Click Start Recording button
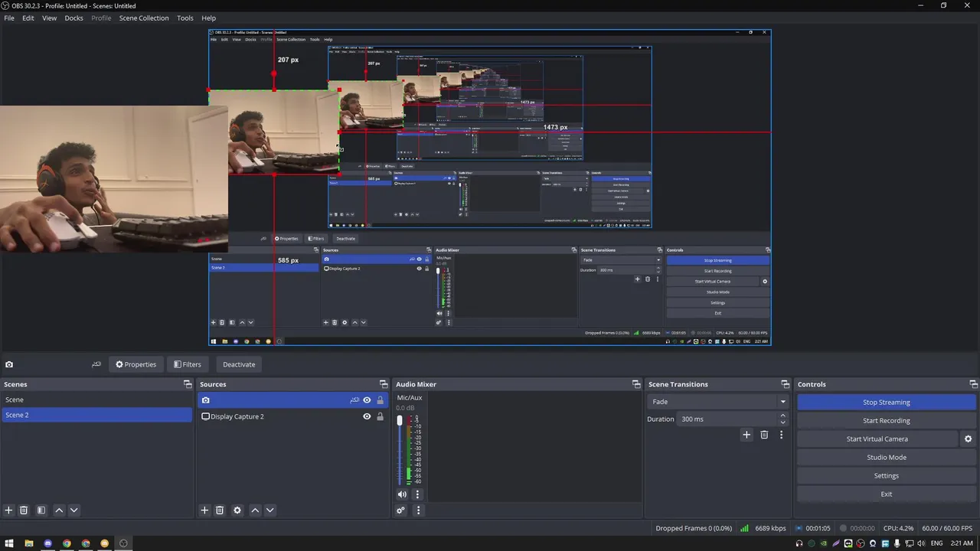980x551 pixels. point(887,421)
